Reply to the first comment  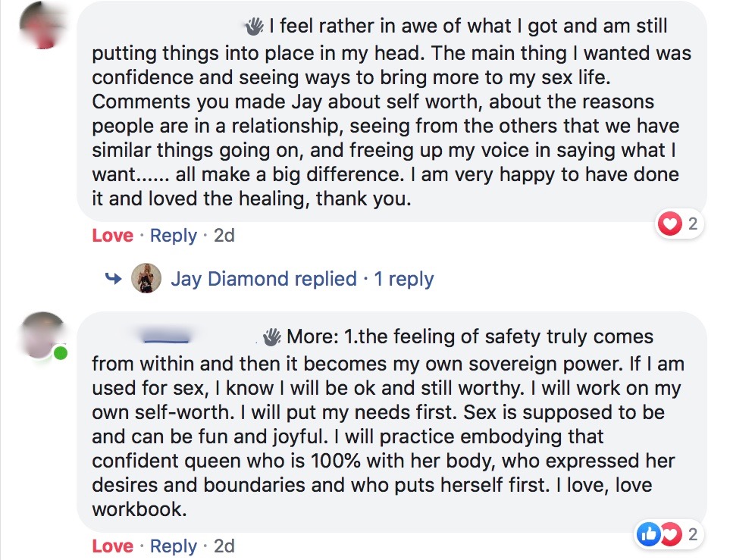[x=174, y=236]
